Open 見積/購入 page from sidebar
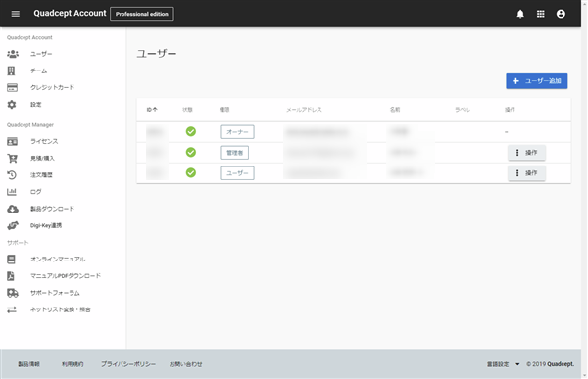This screenshot has width=588, height=379. pyautogui.click(x=42, y=159)
